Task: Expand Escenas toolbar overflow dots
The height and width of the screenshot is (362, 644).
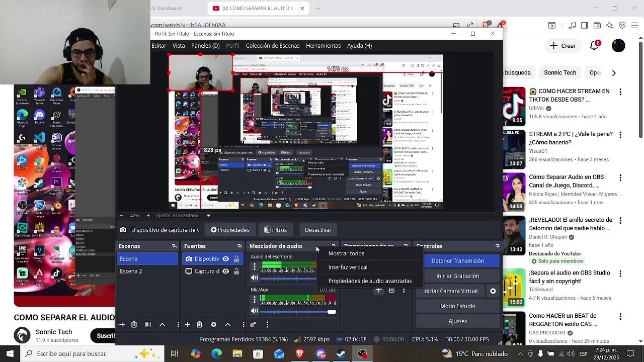Action: 178,325
